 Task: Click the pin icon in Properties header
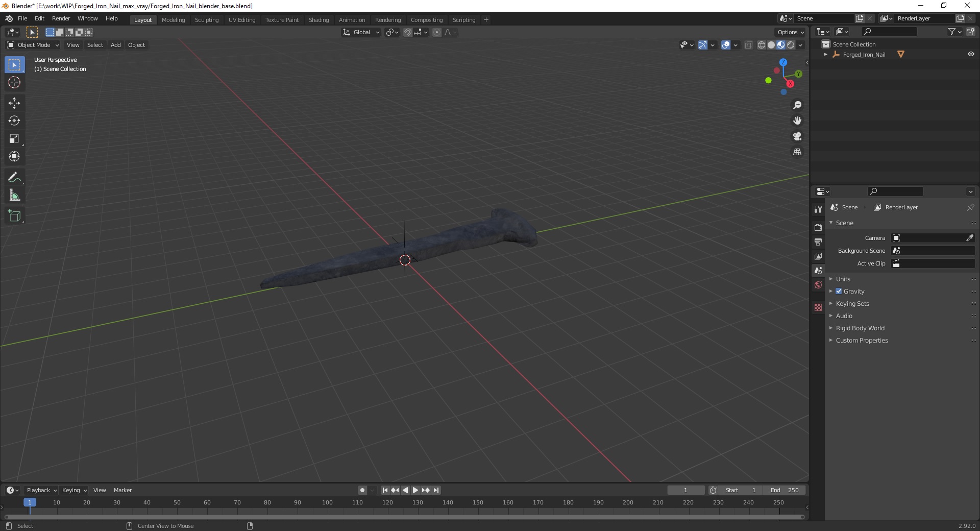coord(970,207)
